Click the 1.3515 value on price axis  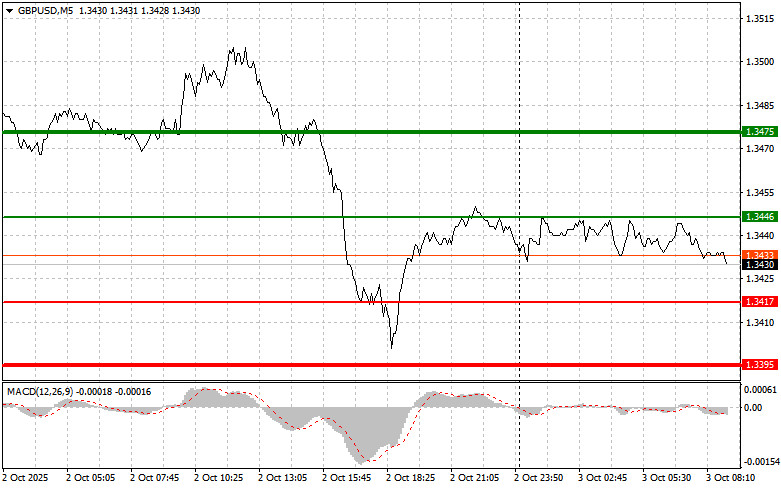[x=757, y=18]
